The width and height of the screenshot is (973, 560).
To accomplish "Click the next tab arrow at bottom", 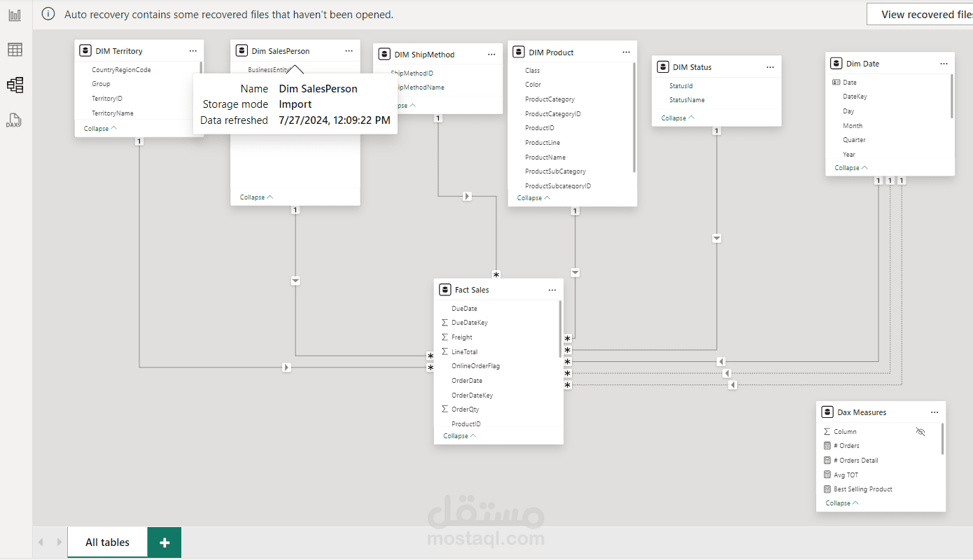I will point(59,542).
